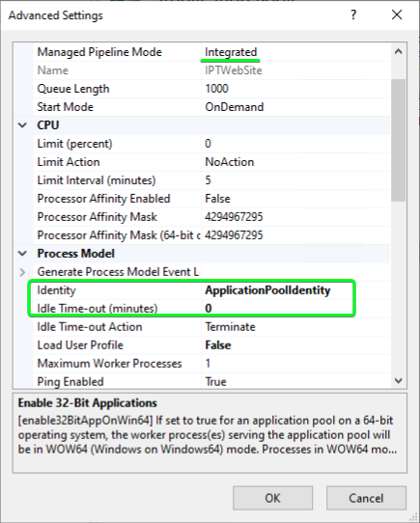Screen dimensions: 420x523
Task: Select the Limit Action property
Action: pyautogui.click(x=69, y=162)
